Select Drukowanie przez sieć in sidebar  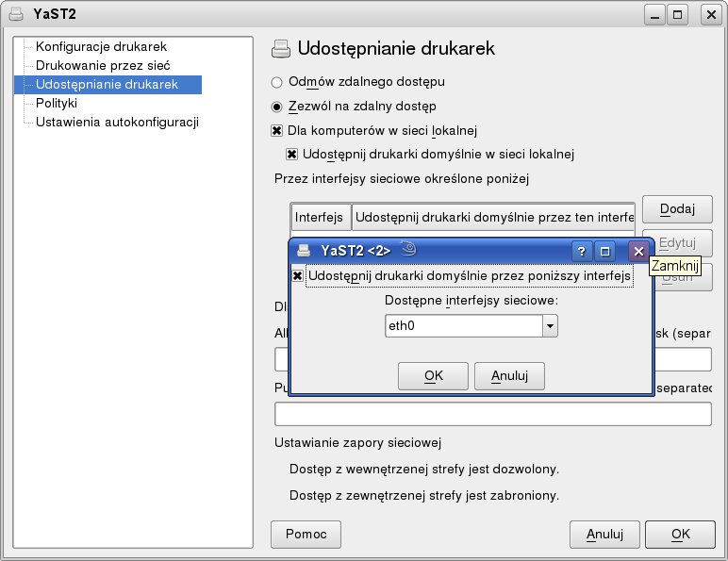(x=103, y=66)
